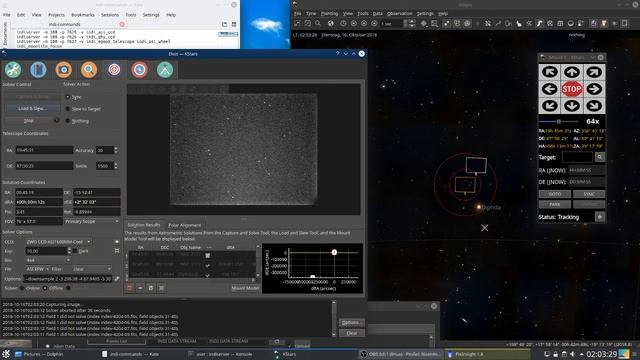Click the Settle value stepper
The width and height of the screenshot is (640, 360).
click(116, 166)
